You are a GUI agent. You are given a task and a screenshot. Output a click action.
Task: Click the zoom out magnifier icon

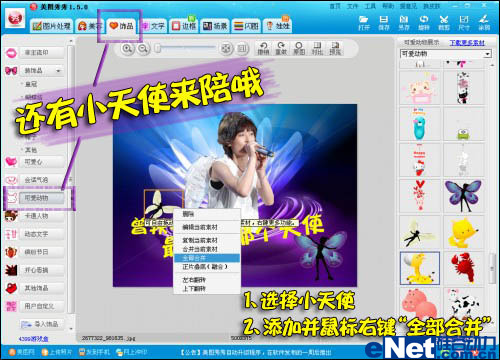point(143,49)
